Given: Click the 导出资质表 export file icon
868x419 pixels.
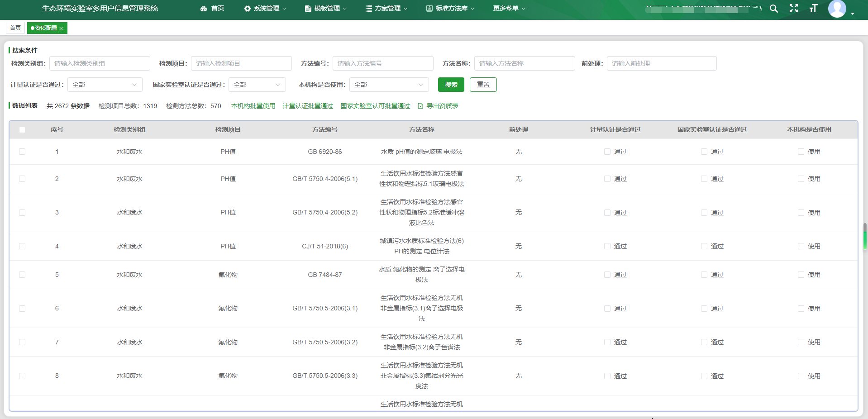Looking at the screenshot, I should point(420,106).
